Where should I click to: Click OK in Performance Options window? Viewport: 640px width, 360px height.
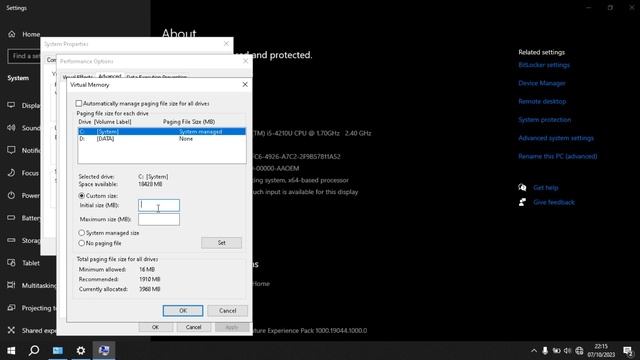[x=156, y=327]
